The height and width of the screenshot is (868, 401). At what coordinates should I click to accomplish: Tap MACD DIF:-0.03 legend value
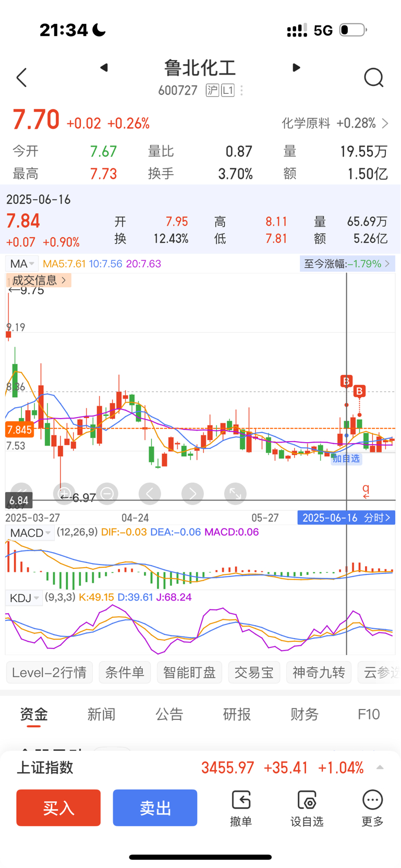(x=124, y=532)
